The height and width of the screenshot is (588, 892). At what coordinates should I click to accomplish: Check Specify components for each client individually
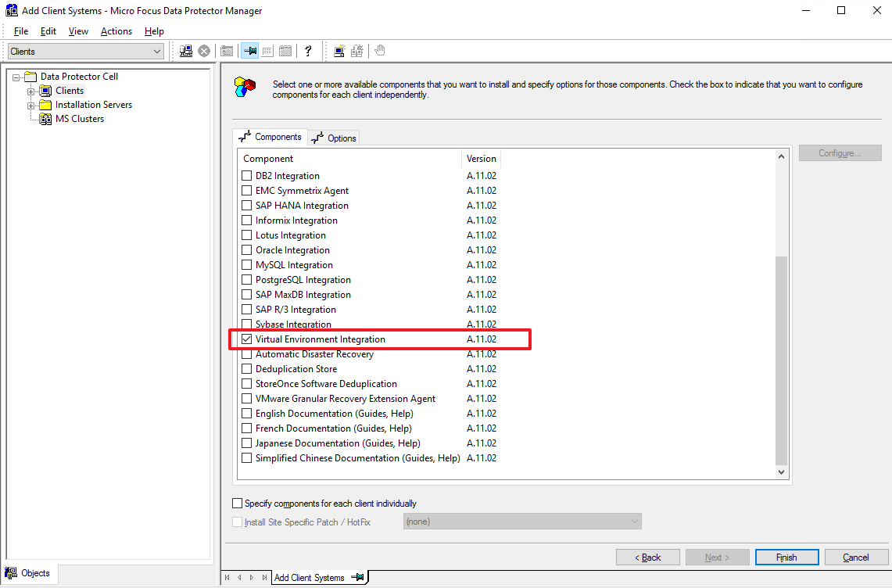tap(237, 504)
